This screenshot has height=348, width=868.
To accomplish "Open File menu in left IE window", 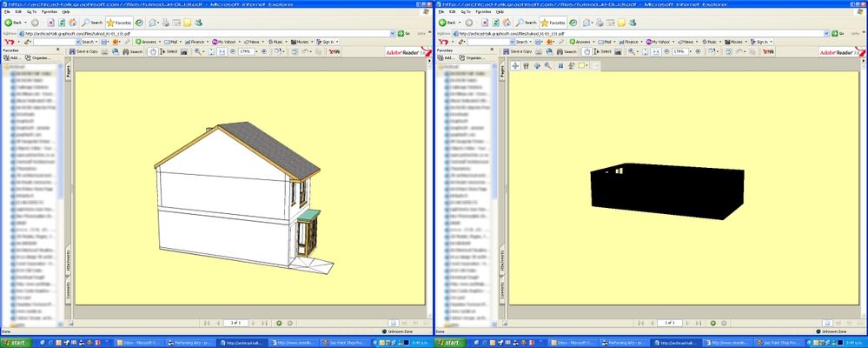I will click(x=7, y=11).
